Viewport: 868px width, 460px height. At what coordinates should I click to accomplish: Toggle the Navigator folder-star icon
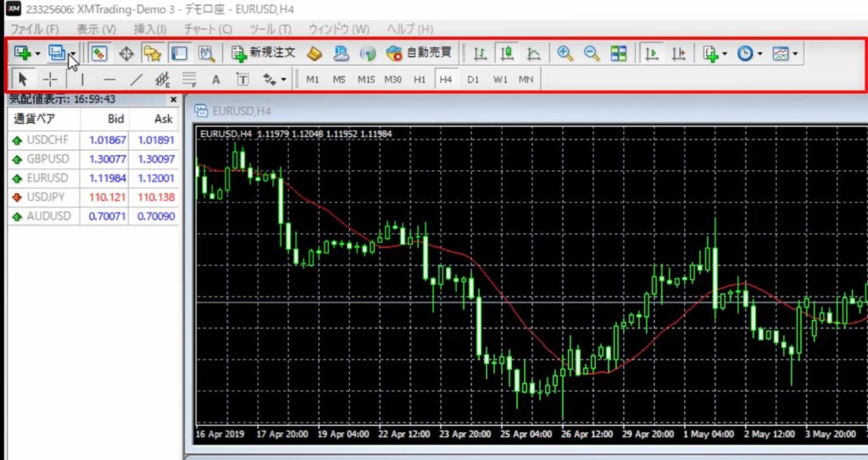point(153,53)
